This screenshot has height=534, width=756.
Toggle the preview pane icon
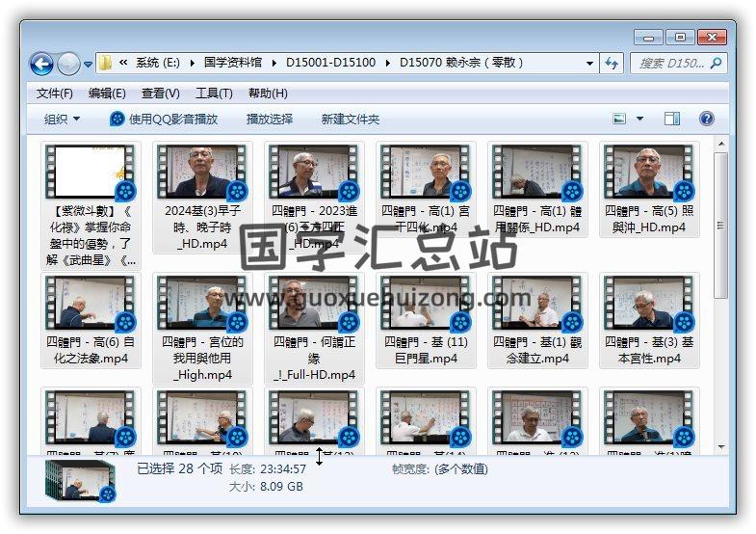672,119
